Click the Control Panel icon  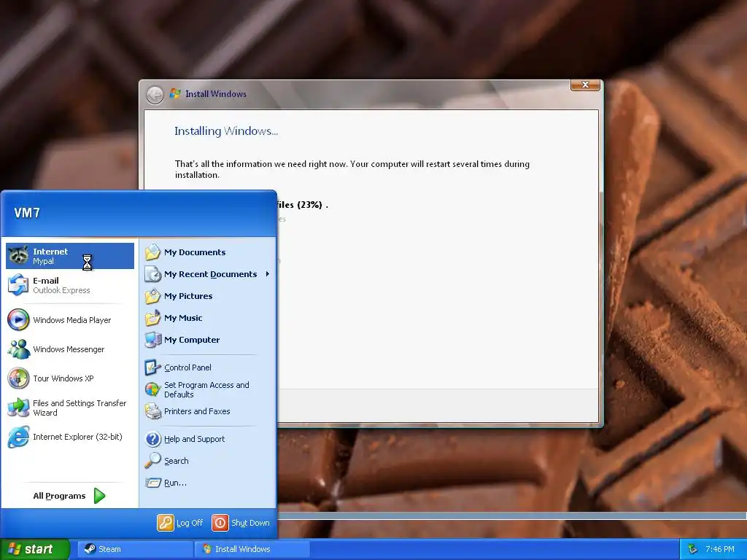pos(153,367)
